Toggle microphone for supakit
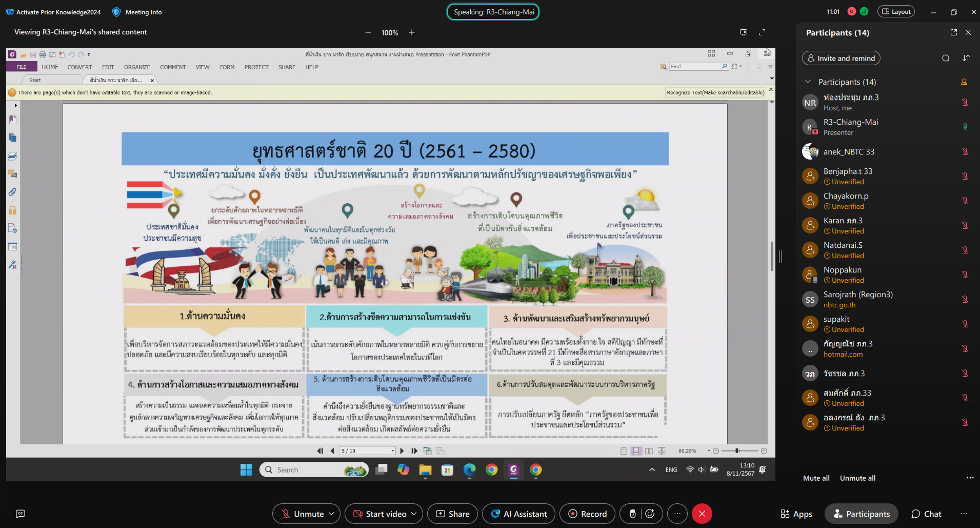 [x=965, y=324]
